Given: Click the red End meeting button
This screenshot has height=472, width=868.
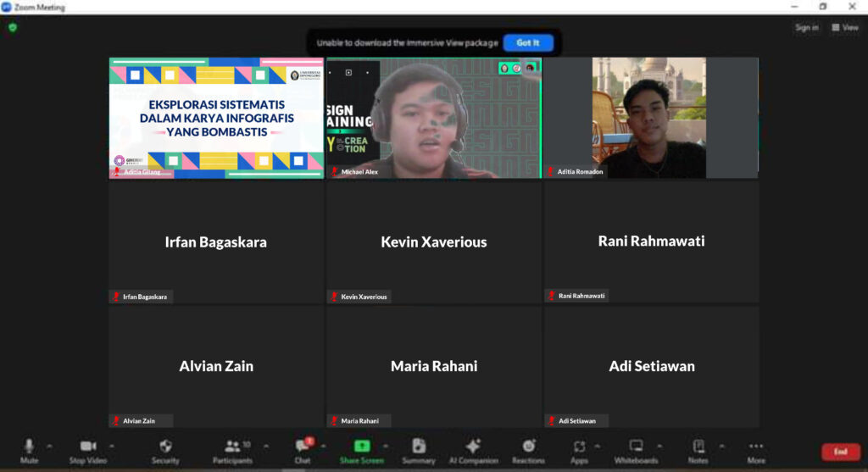Looking at the screenshot, I should [840, 452].
